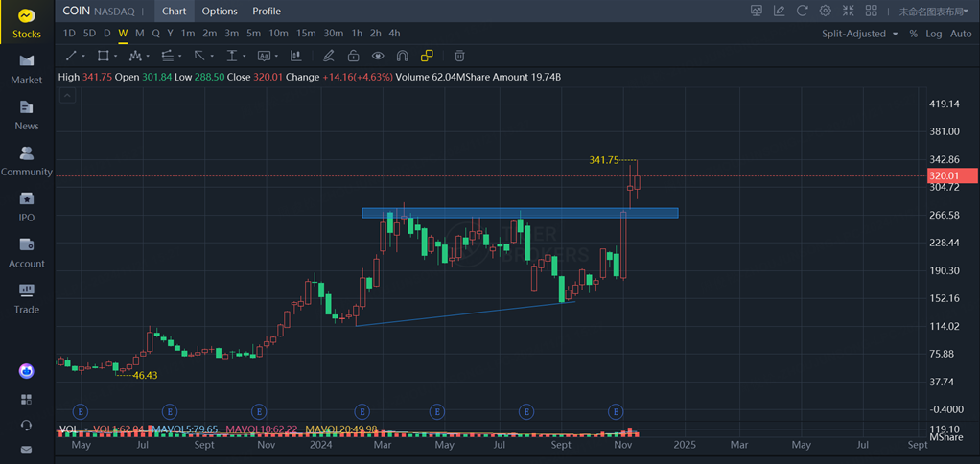
Task: Click the headset customer support icon
Action: click(x=26, y=425)
